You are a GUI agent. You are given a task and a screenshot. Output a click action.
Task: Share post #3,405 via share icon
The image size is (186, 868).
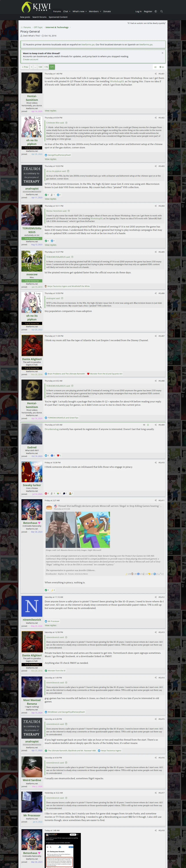[156, 252]
